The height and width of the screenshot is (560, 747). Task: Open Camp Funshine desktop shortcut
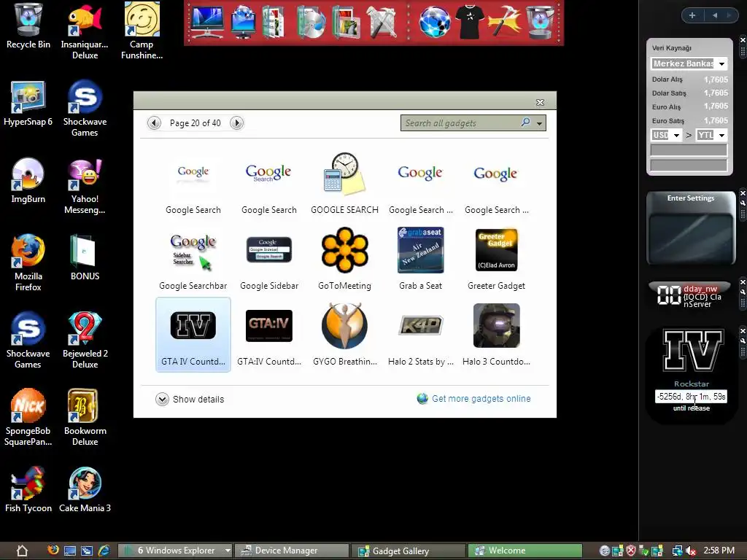coord(142,31)
